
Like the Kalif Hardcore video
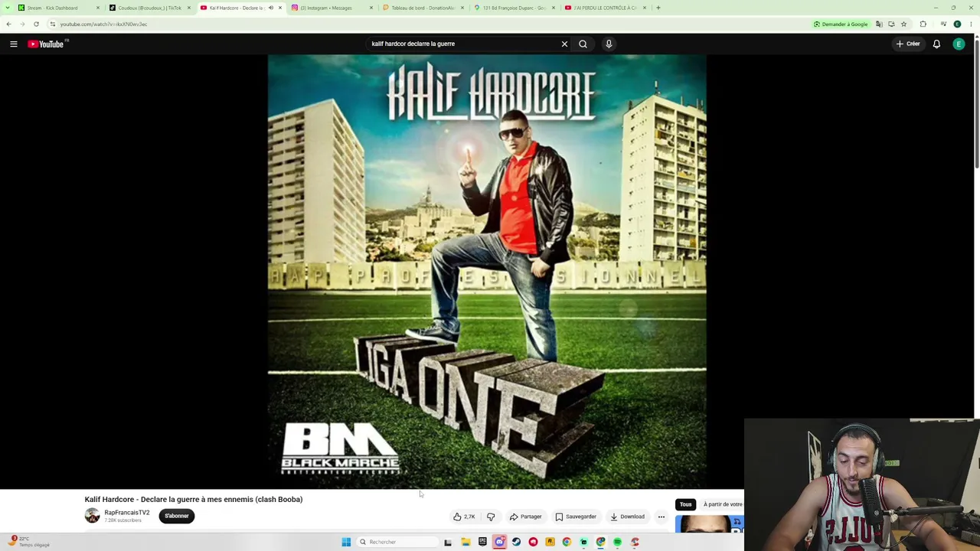pyautogui.click(x=464, y=517)
